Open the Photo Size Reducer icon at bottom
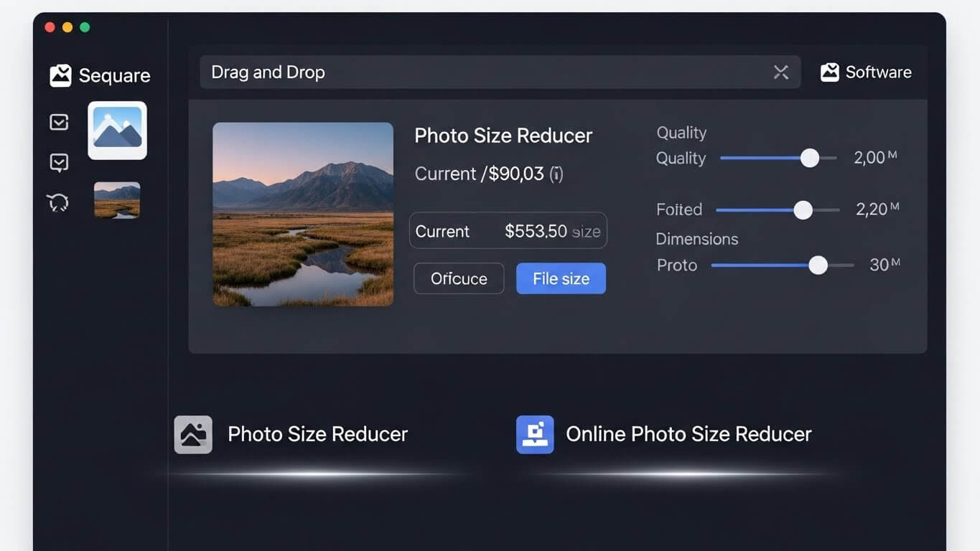The height and width of the screenshot is (551, 980). (192, 434)
